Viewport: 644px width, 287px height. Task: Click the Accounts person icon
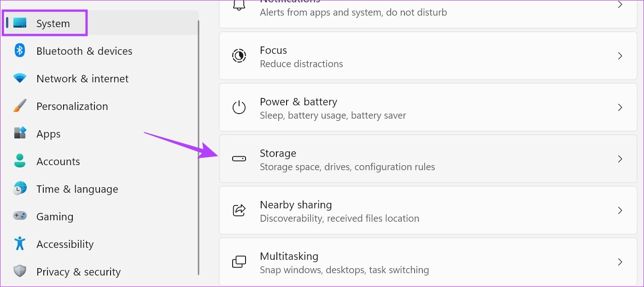[20, 161]
